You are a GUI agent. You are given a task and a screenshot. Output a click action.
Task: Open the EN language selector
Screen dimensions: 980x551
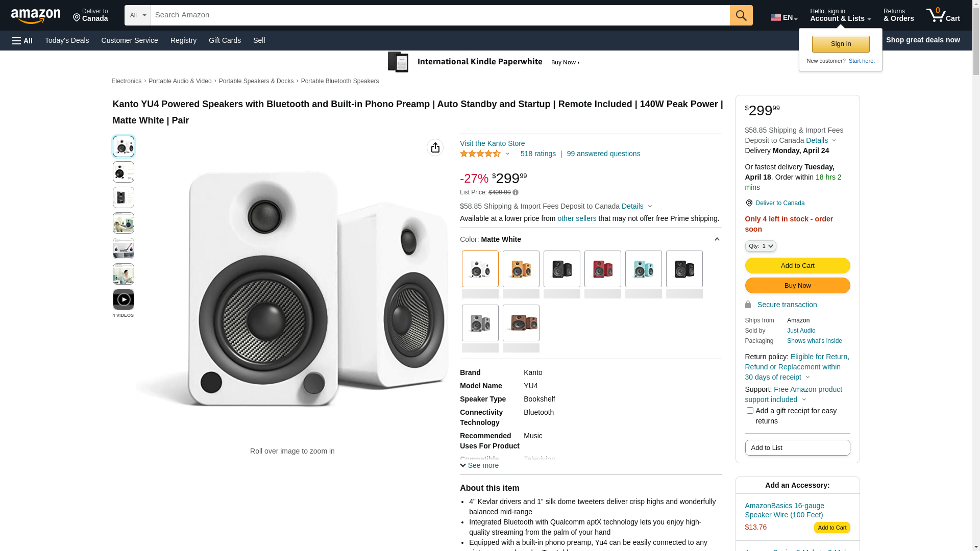point(784,17)
